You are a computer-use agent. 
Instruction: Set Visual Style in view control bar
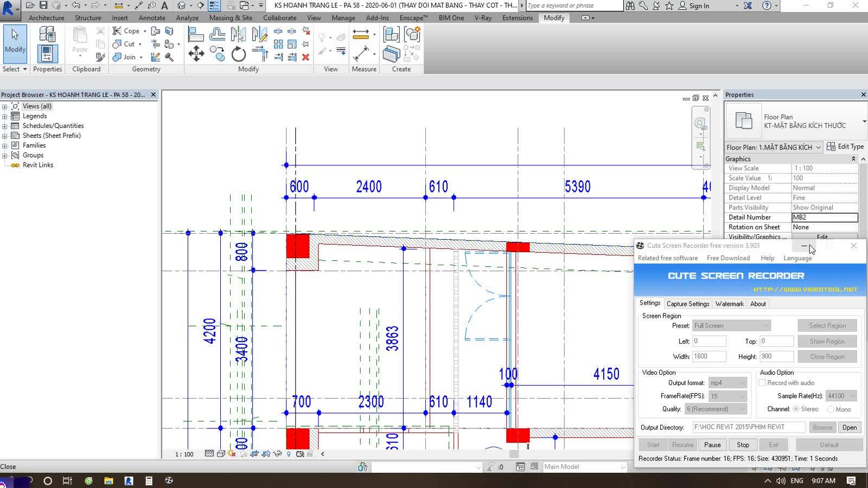click(x=221, y=454)
